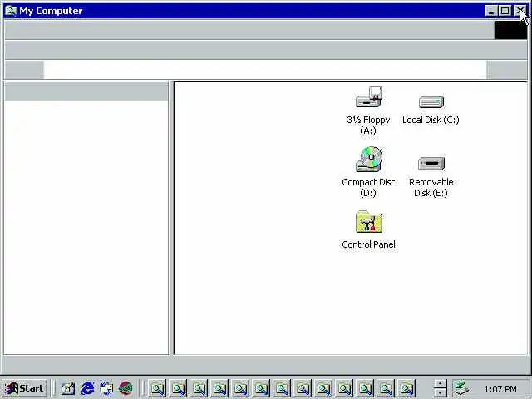Launch Outlook Express envelope icon in quick launch

click(106, 388)
